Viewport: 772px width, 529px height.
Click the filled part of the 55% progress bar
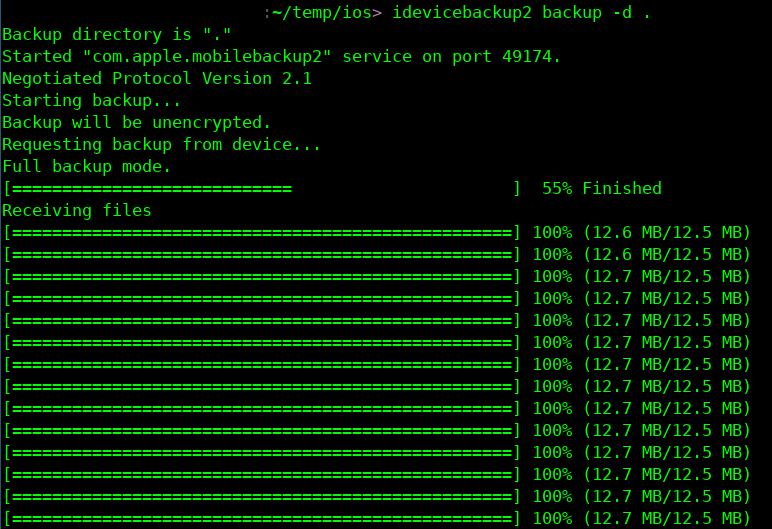coord(150,188)
